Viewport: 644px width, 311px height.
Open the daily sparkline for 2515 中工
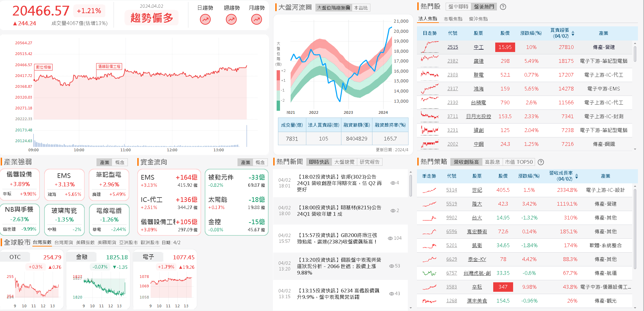430,47
